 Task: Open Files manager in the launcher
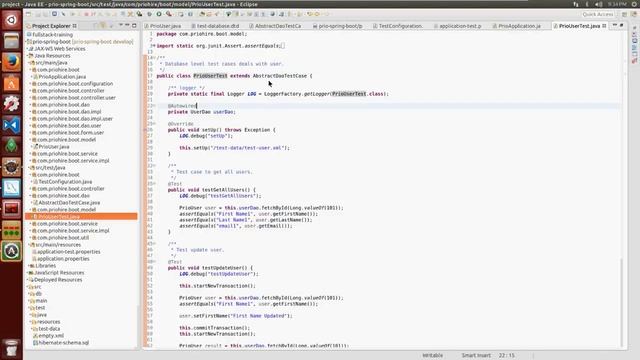[11, 41]
